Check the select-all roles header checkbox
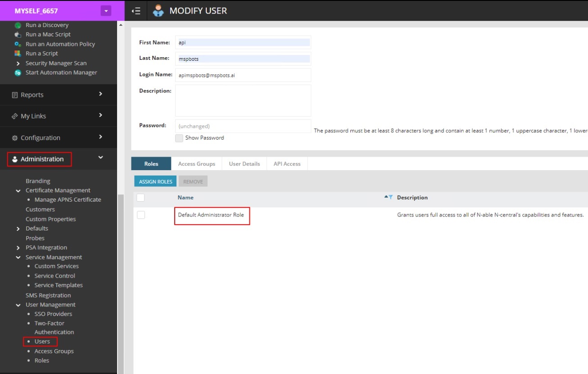This screenshot has width=588, height=374. click(x=140, y=198)
